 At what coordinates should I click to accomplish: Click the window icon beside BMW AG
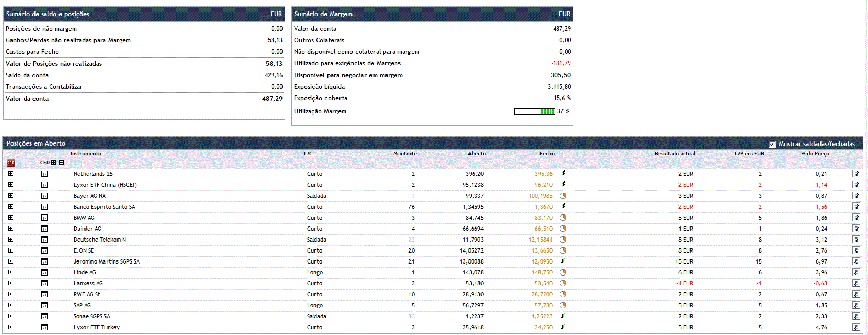tap(44, 218)
